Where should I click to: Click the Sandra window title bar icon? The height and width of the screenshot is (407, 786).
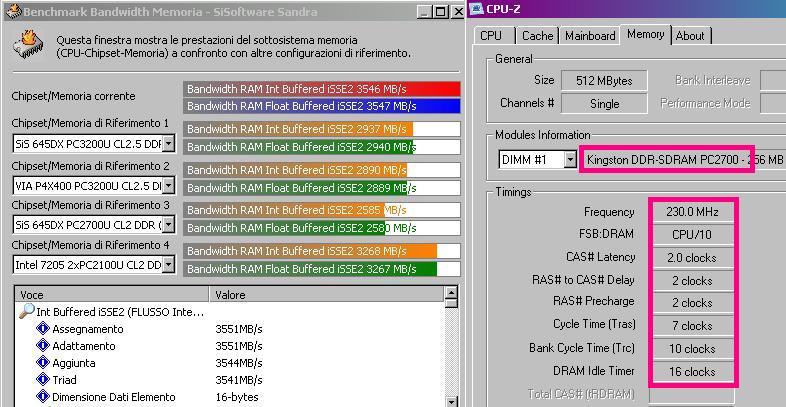(x=13, y=11)
